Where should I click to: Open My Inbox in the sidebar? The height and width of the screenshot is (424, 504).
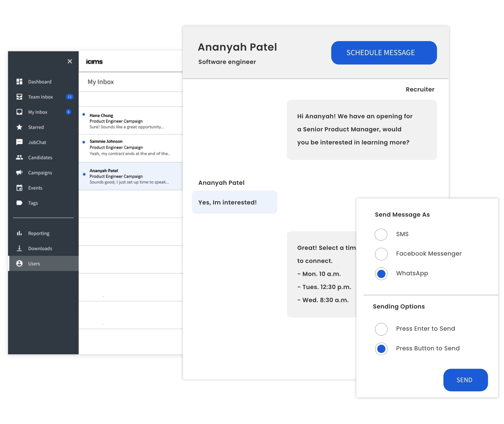point(38,112)
